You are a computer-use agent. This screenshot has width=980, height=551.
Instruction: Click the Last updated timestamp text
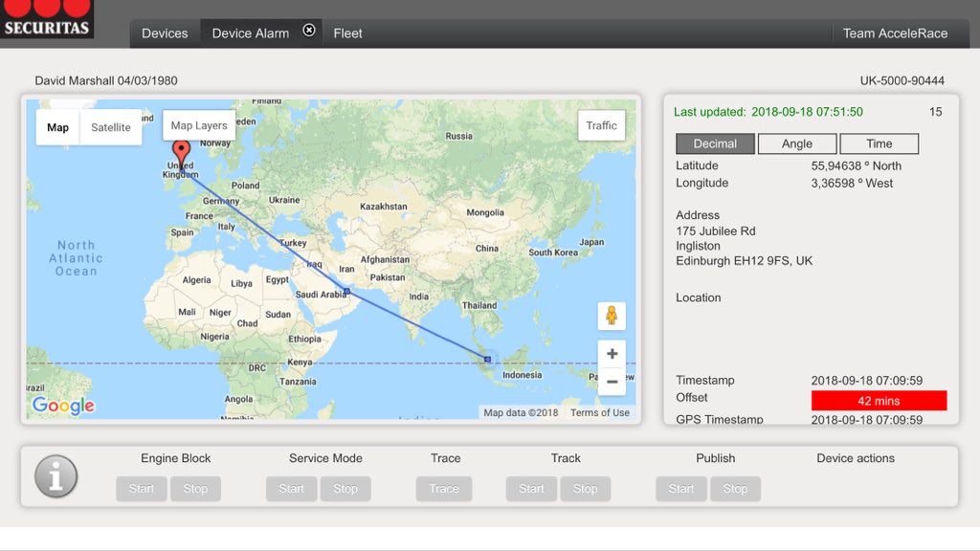point(768,112)
